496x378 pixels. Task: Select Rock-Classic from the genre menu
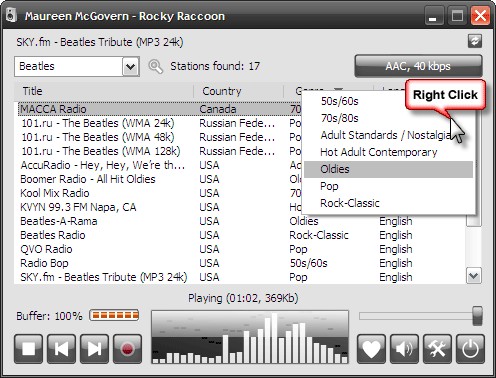coord(388,203)
